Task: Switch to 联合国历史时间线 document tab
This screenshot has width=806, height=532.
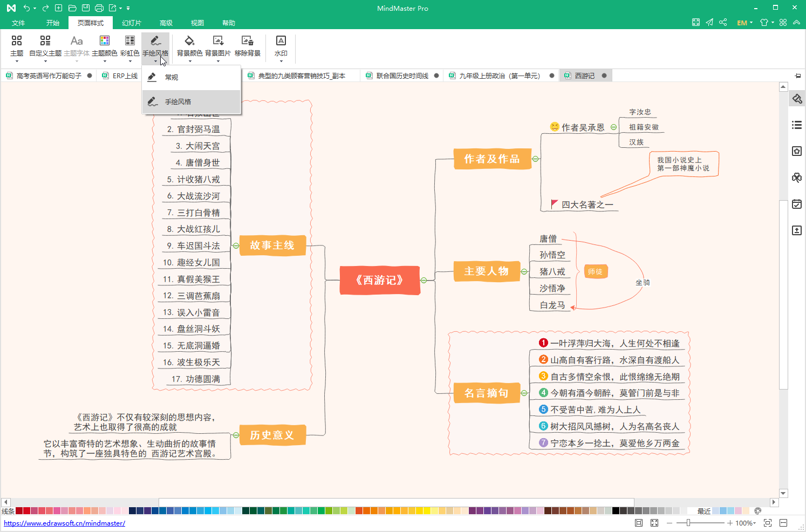Action: pos(402,76)
